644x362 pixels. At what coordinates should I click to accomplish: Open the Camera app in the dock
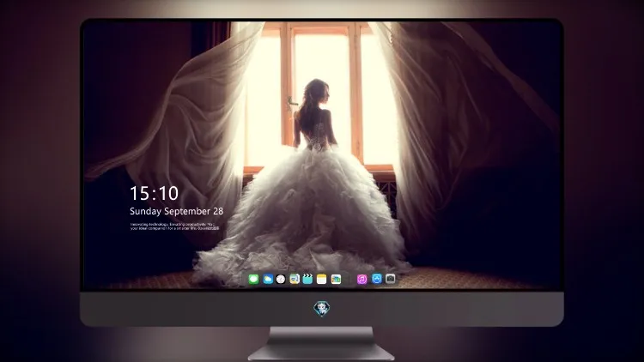tap(391, 279)
